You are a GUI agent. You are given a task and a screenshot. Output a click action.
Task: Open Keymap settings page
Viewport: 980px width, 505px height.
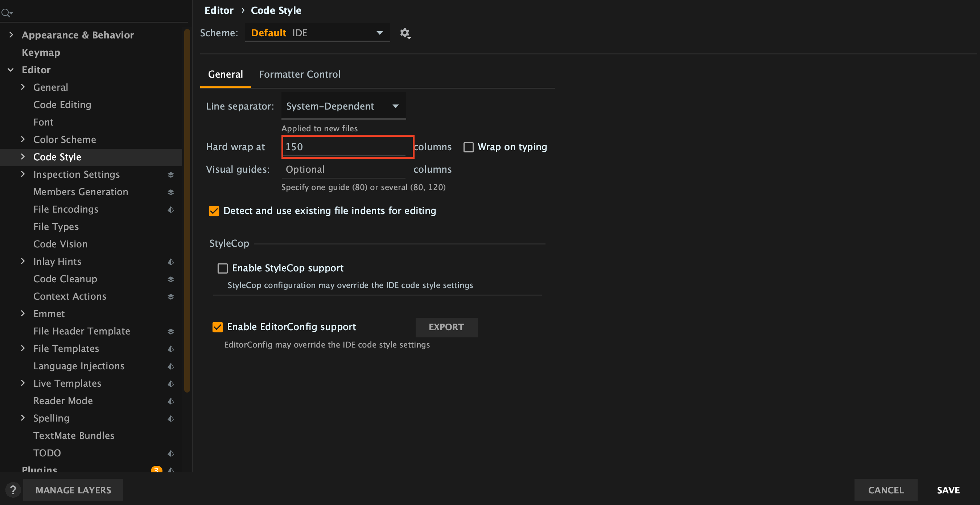[x=41, y=52]
